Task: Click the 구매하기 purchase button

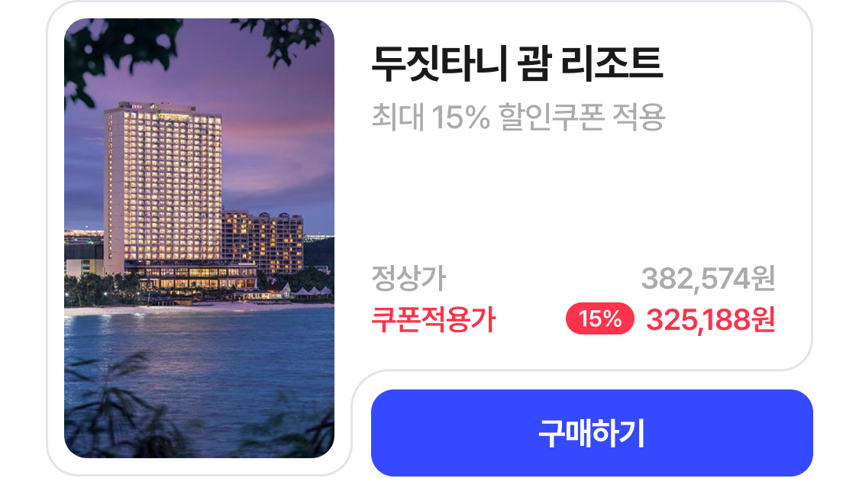Action: pos(592,433)
